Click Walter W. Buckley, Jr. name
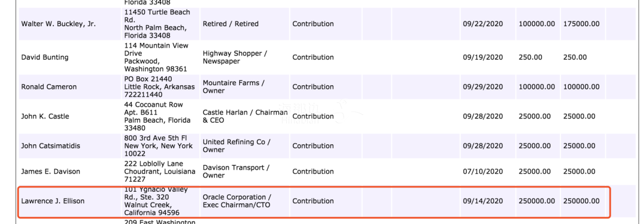 pos(58,24)
